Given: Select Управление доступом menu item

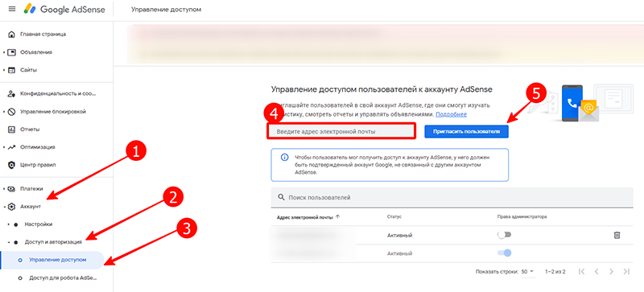Looking at the screenshot, I should pos(52,260).
